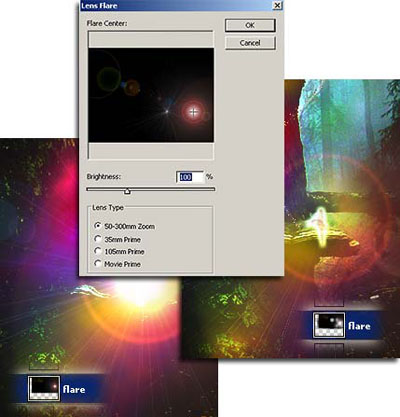Viewport: 400px width, 417px height.
Task: Click the Brightness percentage input field
Action: tap(189, 177)
